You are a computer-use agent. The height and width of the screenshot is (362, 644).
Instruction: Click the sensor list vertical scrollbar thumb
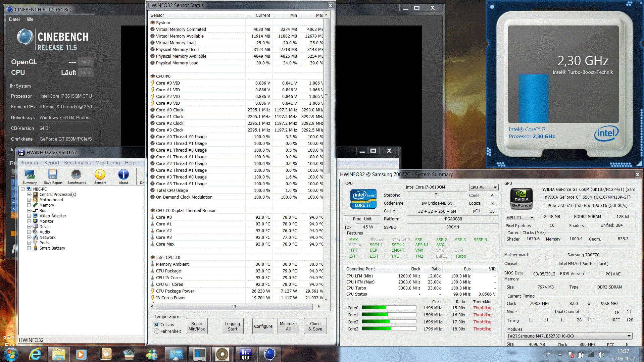point(326,96)
